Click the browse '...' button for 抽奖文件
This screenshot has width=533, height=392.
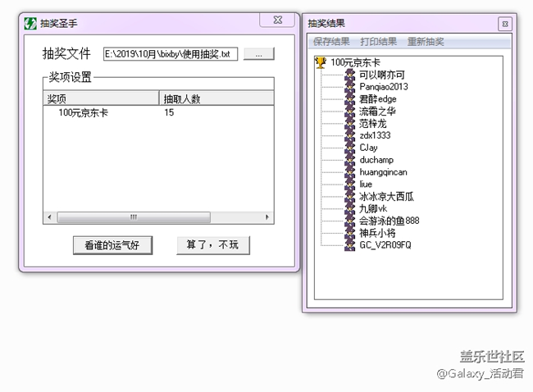coord(259,54)
